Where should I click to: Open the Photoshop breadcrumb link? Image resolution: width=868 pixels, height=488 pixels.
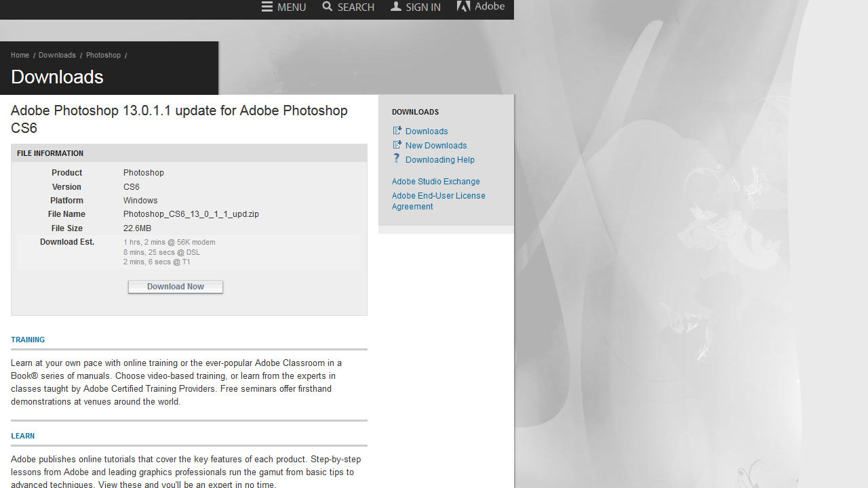103,55
